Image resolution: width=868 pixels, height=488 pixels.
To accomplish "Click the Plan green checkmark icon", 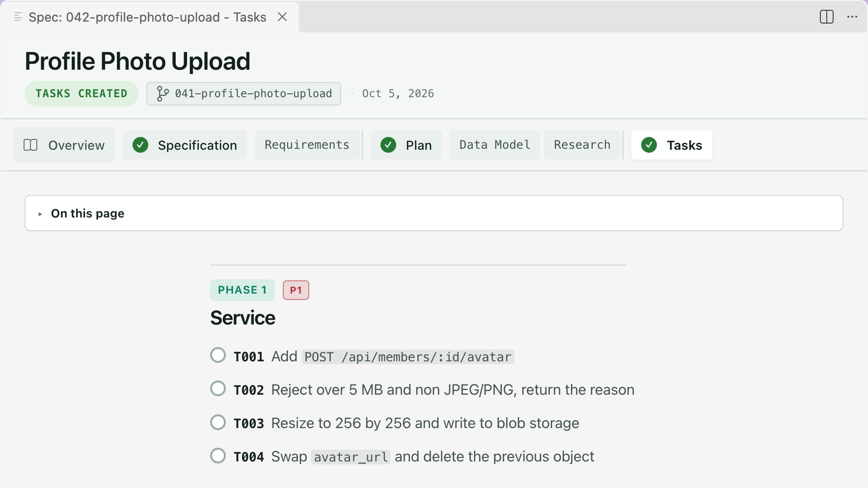I will [x=388, y=145].
